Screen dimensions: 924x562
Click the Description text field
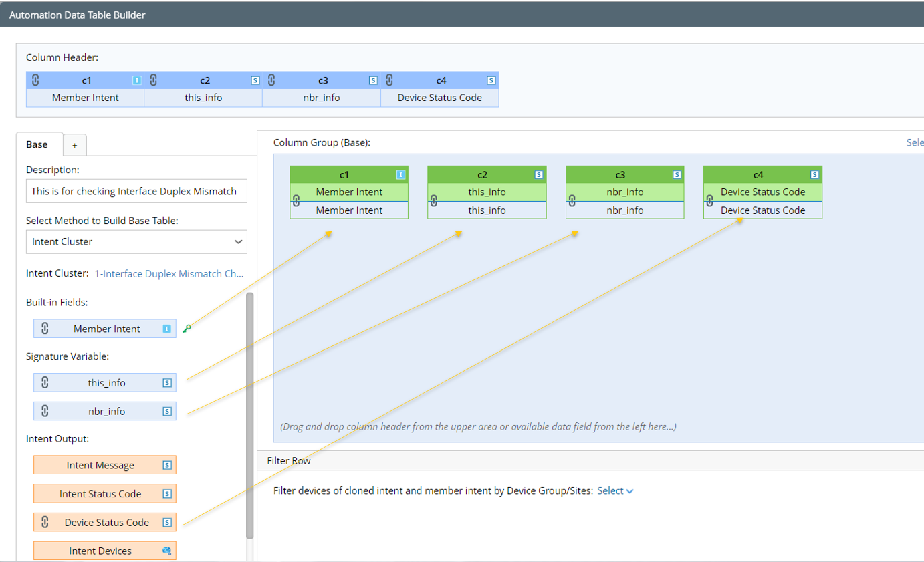coord(136,191)
